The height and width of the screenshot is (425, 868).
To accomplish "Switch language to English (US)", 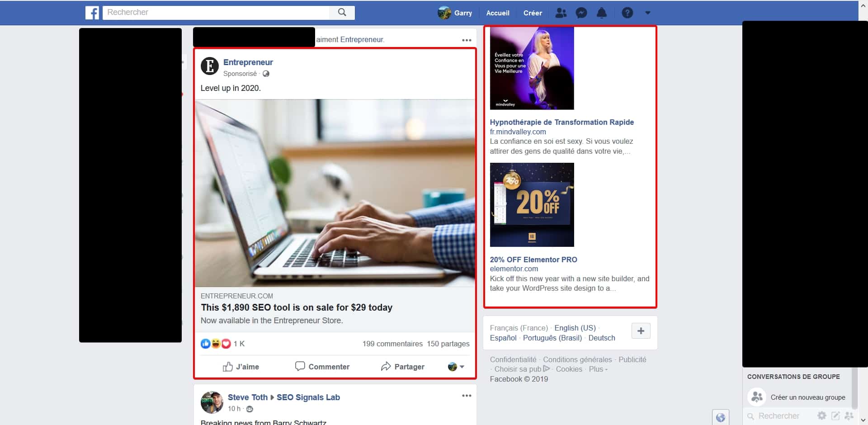I will pos(575,328).
